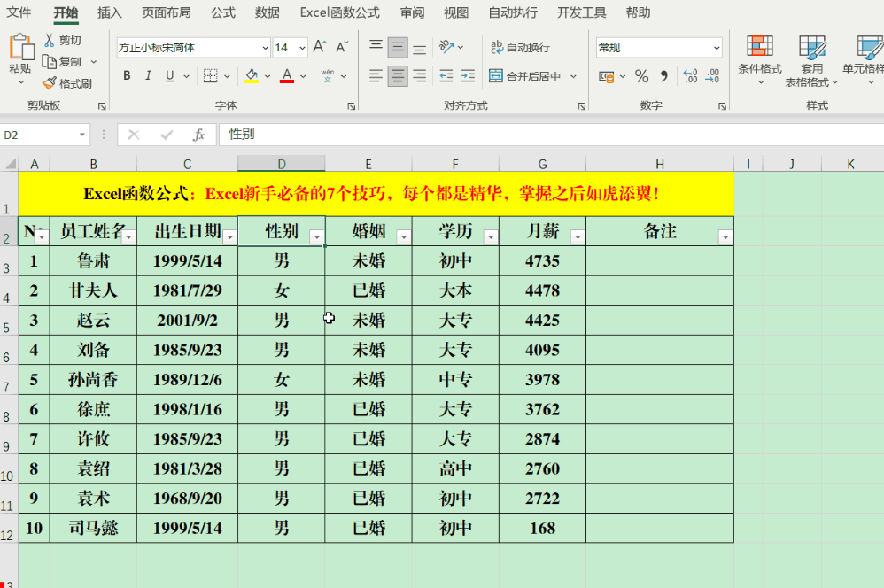Toggle bold formatting
Viewport: 884px width, 588px height.
point(127,76)
